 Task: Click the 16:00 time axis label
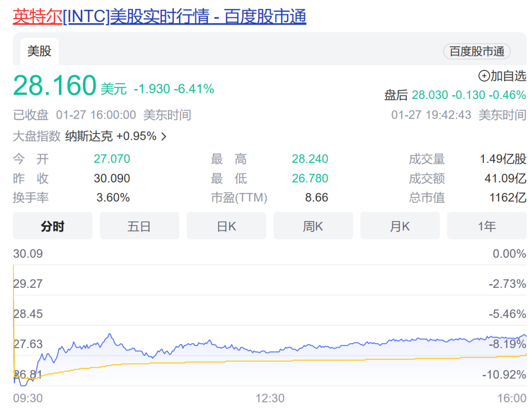point(512,398)
